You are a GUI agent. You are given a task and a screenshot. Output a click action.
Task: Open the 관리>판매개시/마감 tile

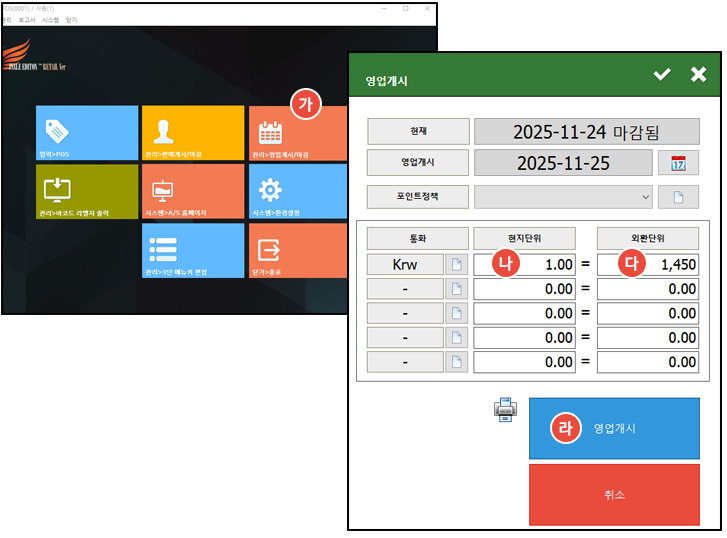point(192,133)
